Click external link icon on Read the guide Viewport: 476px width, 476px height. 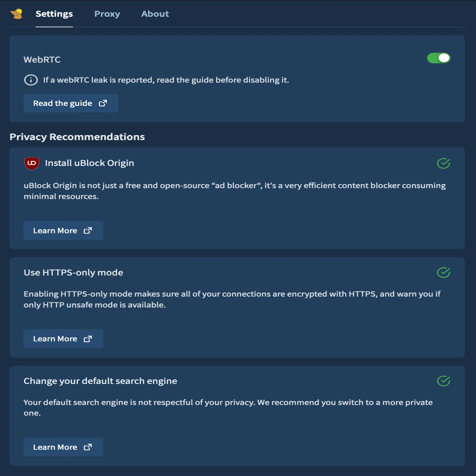coord(103,103)
